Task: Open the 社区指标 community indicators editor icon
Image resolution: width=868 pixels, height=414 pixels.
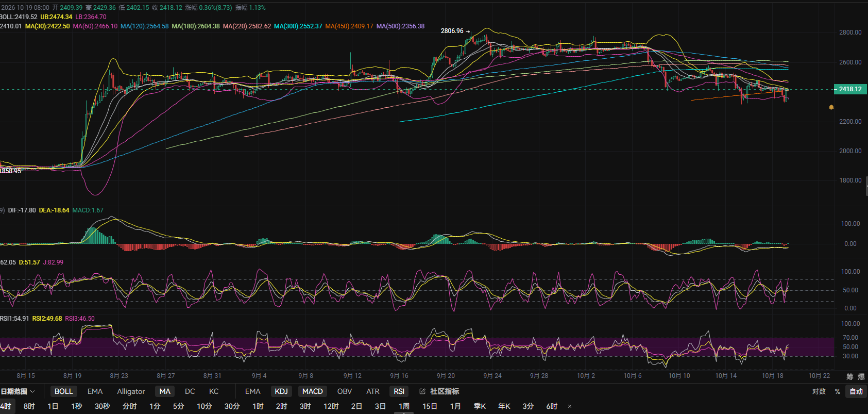Action: [422, 391]
